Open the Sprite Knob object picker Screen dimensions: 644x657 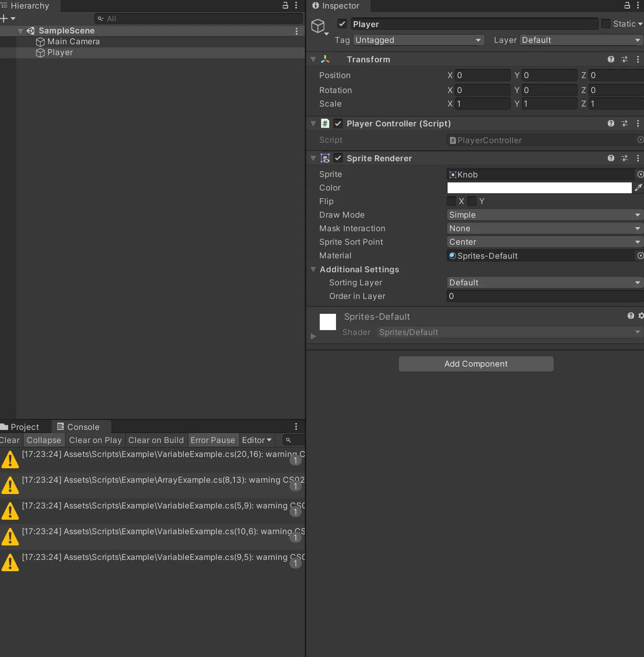pyautogui.click(x=640, y=174)
